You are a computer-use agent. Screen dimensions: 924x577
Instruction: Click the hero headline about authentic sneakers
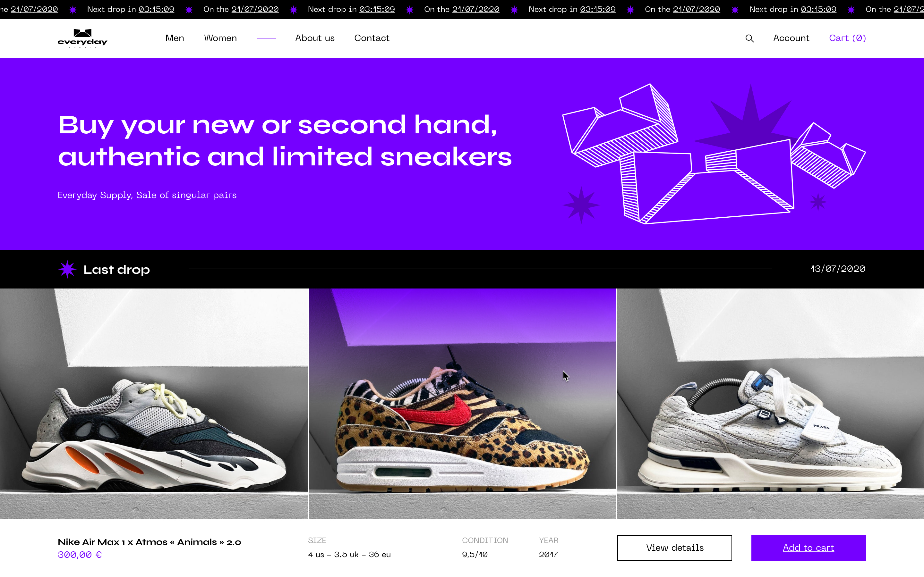click(x=285, y=140)
